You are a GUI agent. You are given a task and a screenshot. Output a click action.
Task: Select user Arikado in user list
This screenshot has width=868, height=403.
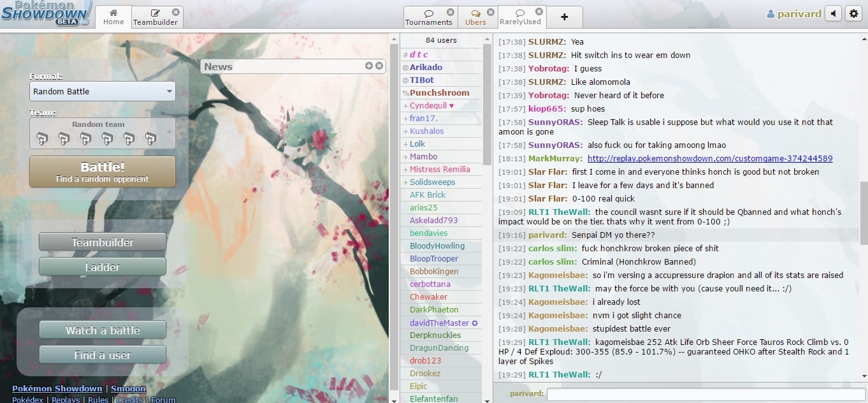[441, 67]
